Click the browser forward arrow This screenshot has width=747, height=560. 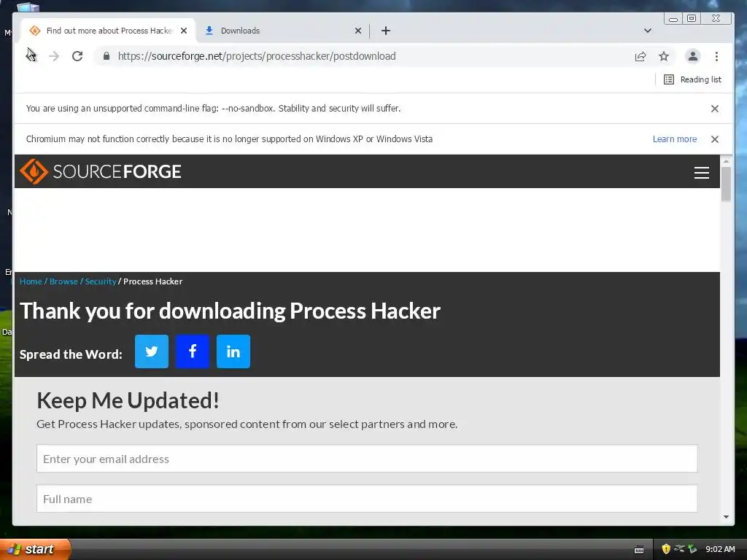pyautogui.click(x=54, y=56)
